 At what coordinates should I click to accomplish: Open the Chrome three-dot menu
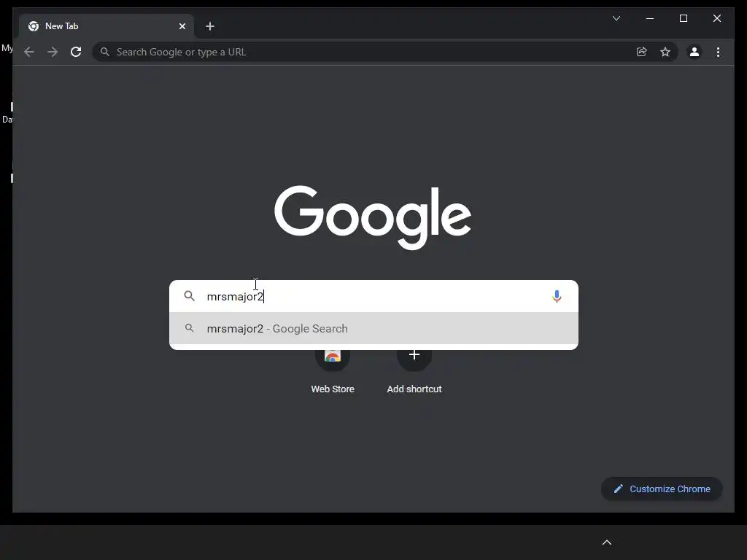[718, 52]
